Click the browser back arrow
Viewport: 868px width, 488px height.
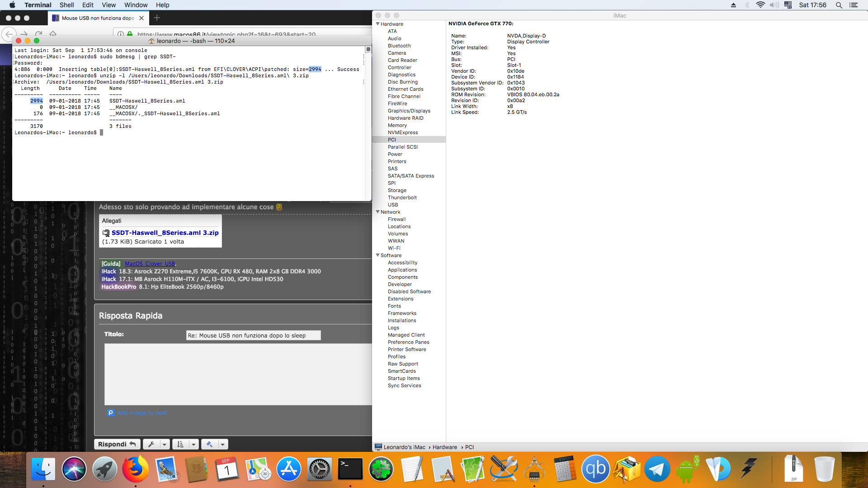9,34
